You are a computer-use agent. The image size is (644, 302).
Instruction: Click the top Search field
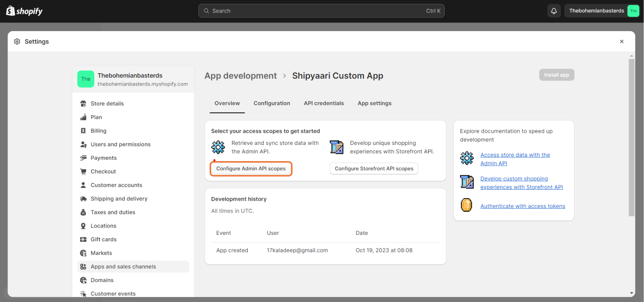pyautogui.click(x=321, y=11)
